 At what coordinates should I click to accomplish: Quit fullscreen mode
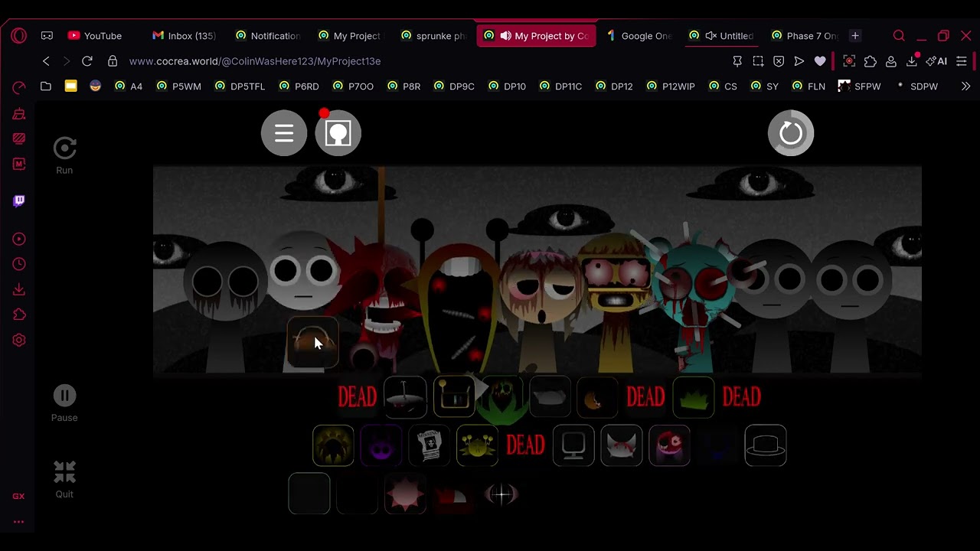(x=64, y=480)
